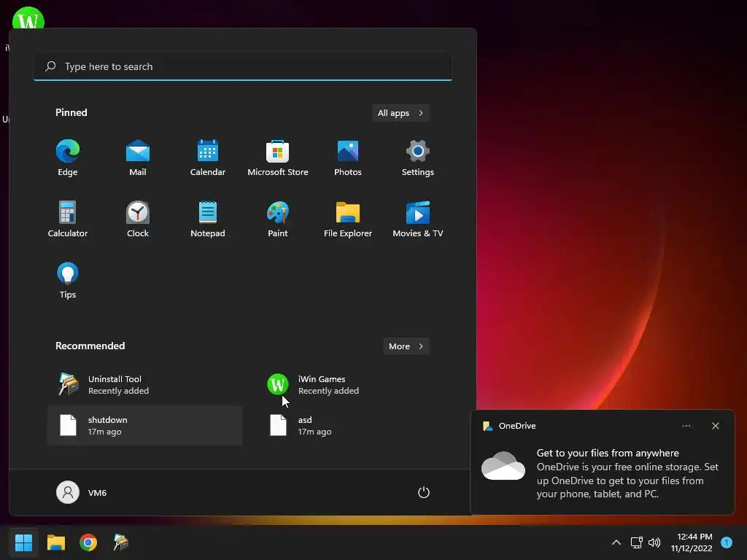Launch the Photos app
Viewport: 747px width, 560px height.
coord(348,158)
